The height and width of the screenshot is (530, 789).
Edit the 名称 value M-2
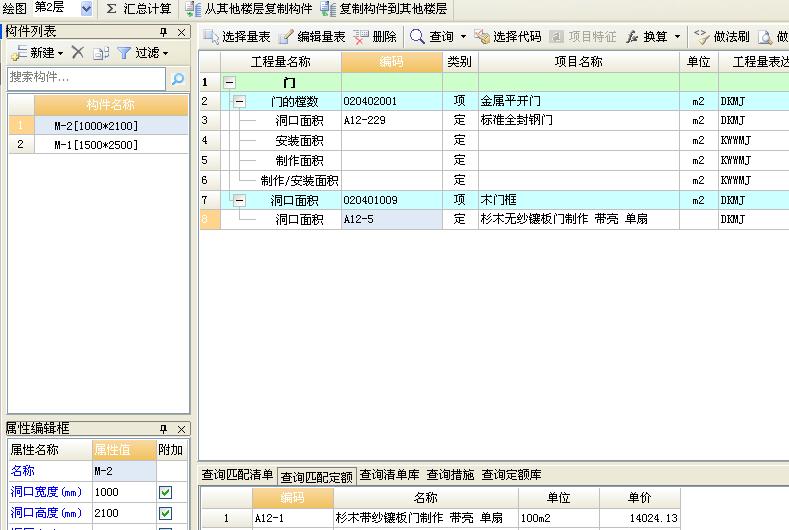(124, 471)
